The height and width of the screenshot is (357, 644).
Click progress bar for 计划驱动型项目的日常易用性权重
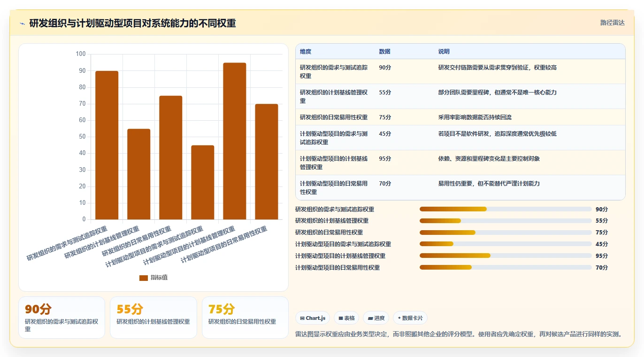[506, 268]
